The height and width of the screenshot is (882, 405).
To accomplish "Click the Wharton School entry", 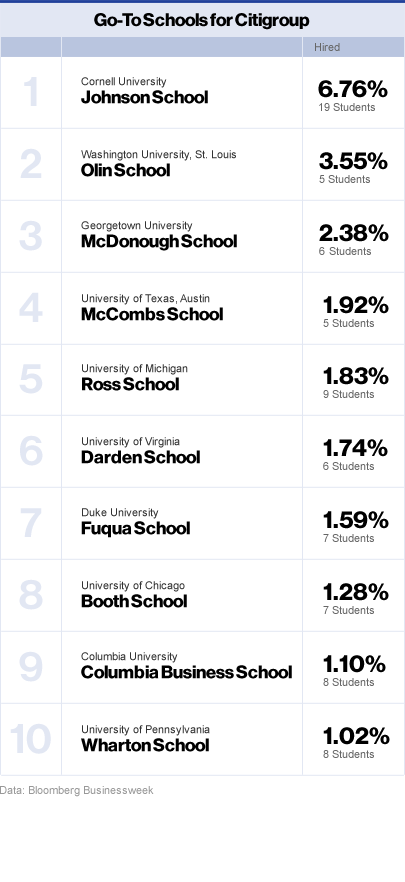I will (145, 745).
